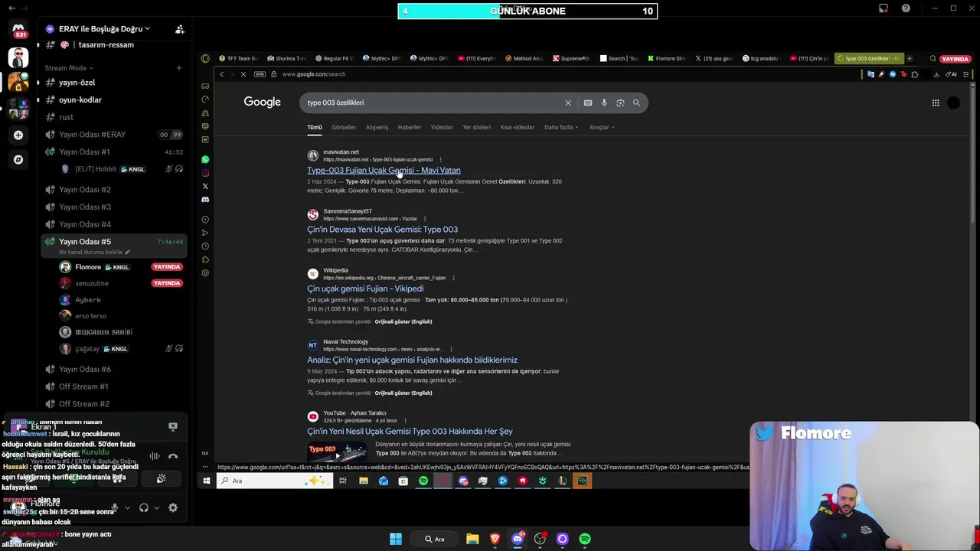Open Çin uçak gemisi Fujian - Vikipedi result
The image size is (980, 551).
pos(365,289)
